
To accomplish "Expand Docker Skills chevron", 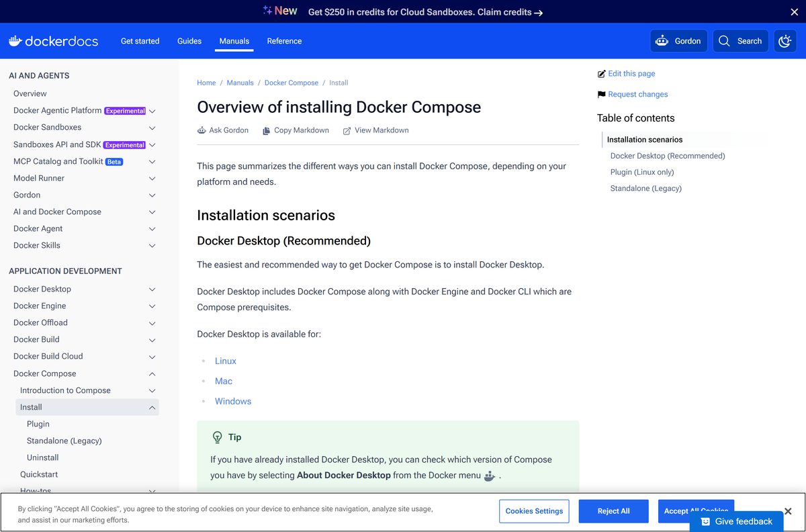I will [152, 246].
